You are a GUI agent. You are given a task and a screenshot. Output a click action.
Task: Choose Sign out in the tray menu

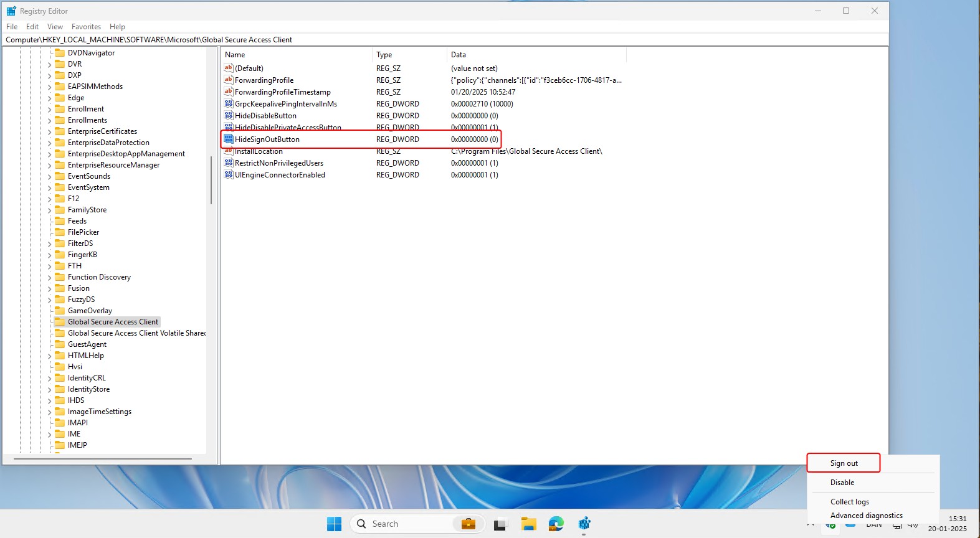click(x=844, y=463)
